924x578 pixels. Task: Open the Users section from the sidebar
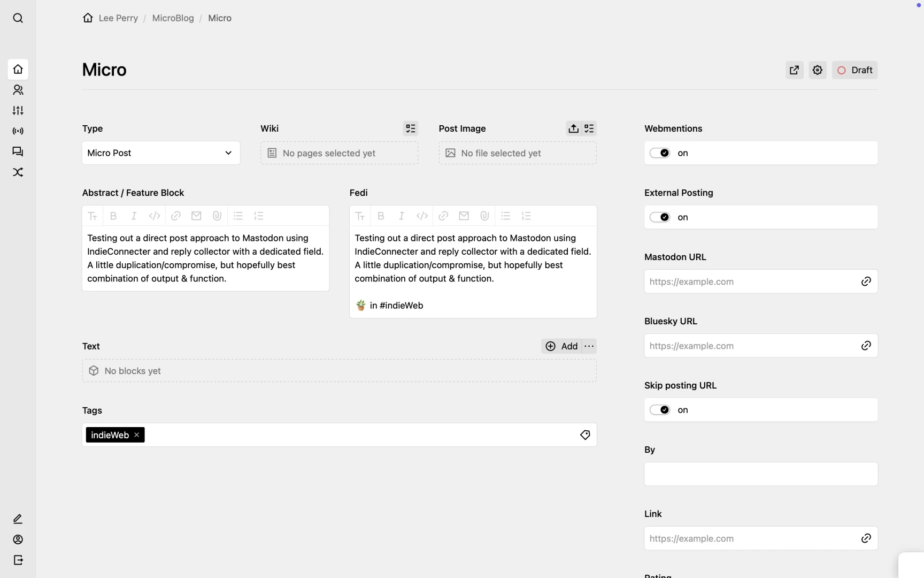pyautogui.click(x=18, y=90)
